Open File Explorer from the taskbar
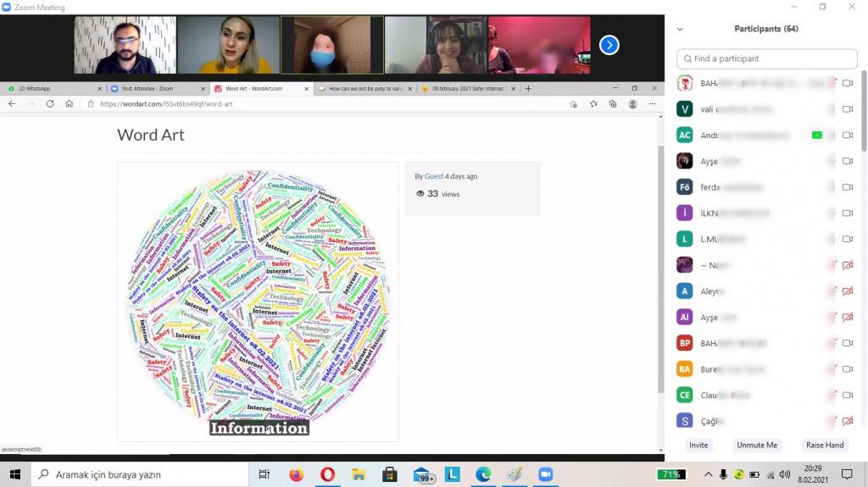The image size is (868, 487). (359, 474)
